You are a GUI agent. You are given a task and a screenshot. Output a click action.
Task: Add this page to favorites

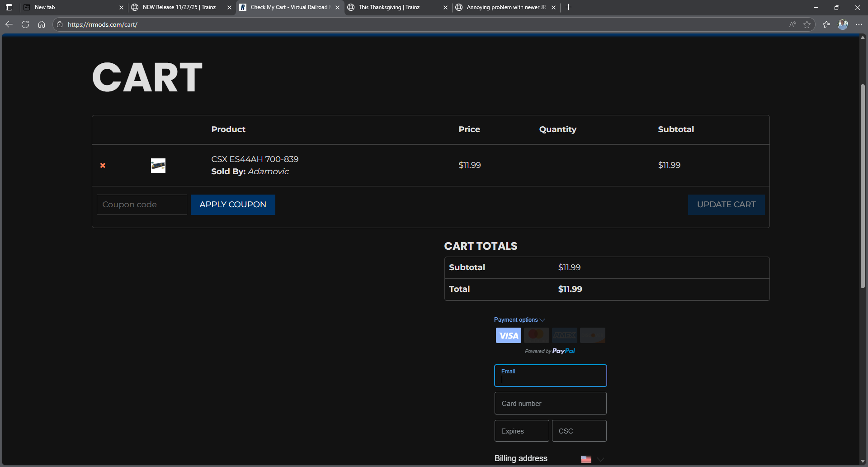807,24
